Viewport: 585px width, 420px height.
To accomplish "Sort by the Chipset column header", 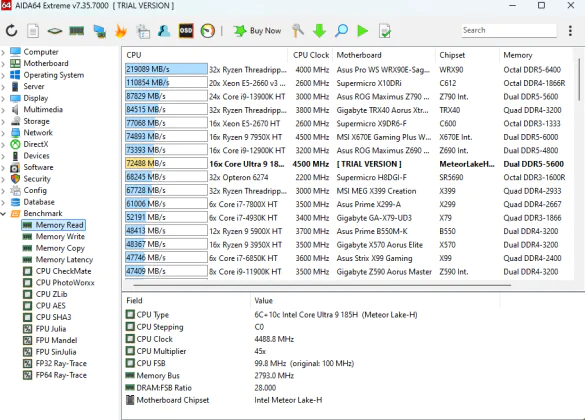I will pyautogui.click(x=467, y=55).
